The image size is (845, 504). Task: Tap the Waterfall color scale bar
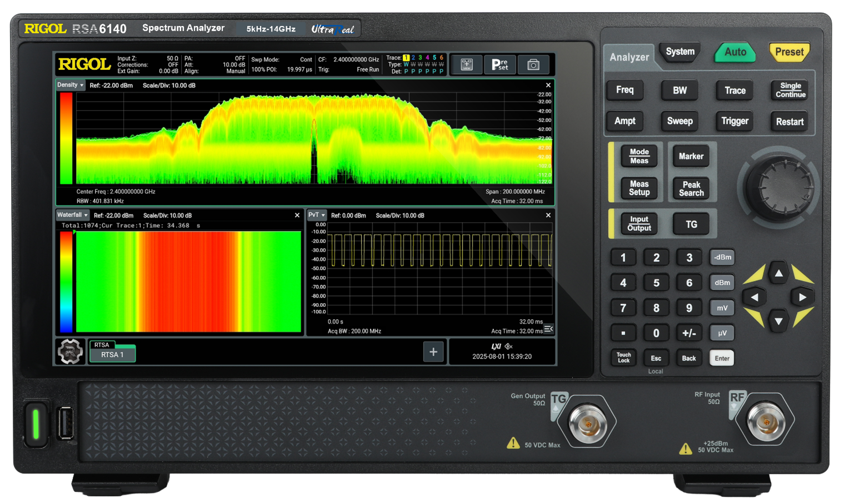tap(66, 282)
